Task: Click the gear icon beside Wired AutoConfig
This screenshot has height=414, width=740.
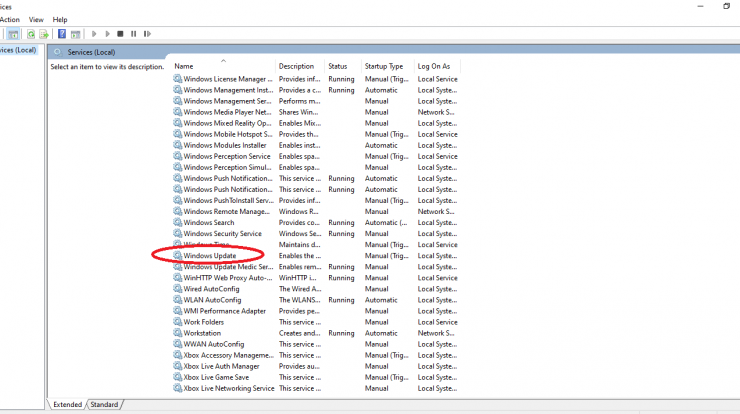Action: [x=177, y=288]
